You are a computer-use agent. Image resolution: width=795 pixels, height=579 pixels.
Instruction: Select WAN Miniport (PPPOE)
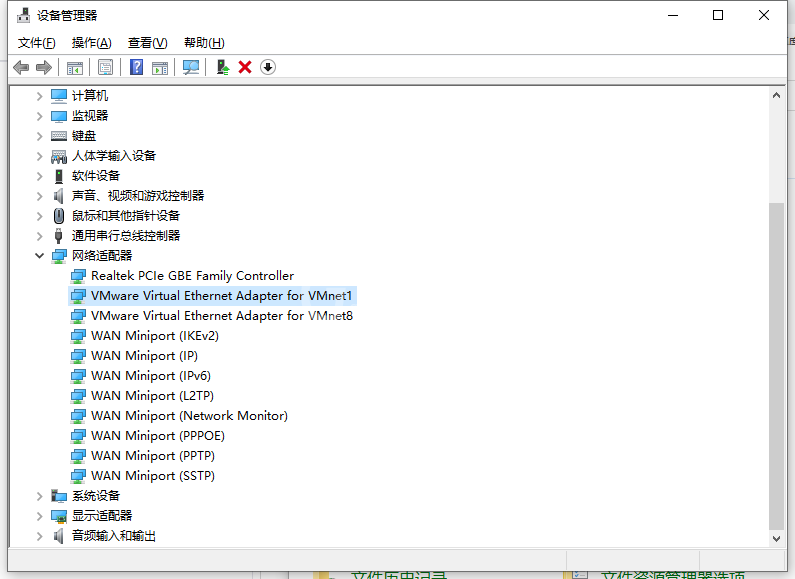[x=158, y=436]
